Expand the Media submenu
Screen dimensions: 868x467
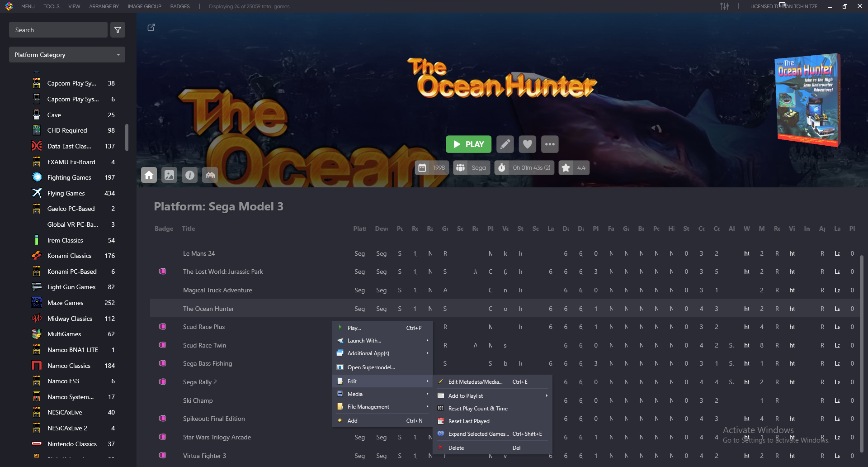coord(382,394)
